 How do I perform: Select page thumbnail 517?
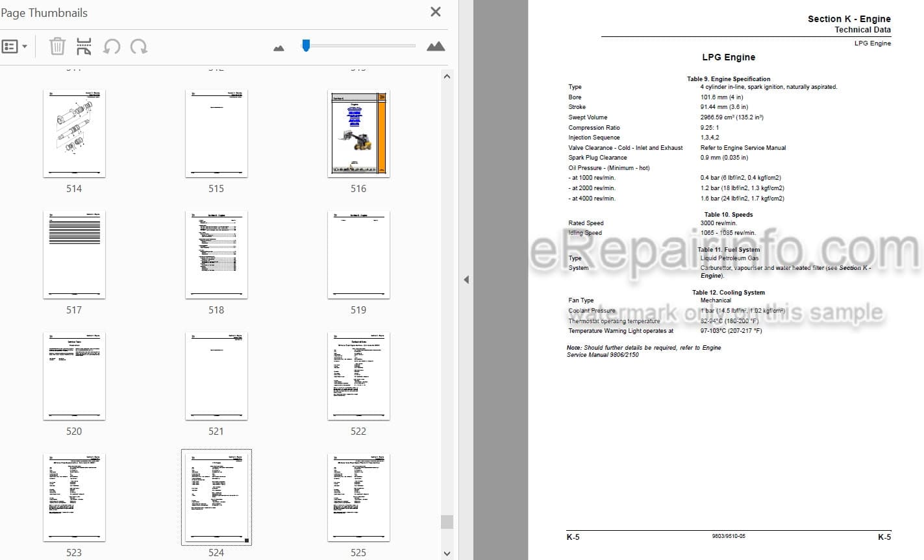(x=74, y=254)
